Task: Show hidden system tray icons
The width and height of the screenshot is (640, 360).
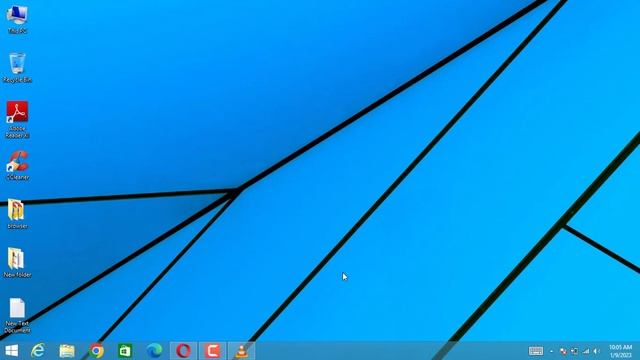Action: tap(551, 351)
